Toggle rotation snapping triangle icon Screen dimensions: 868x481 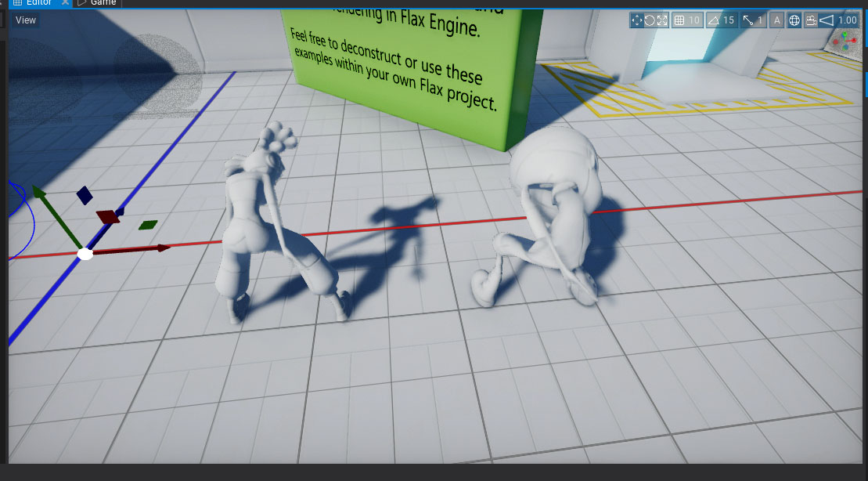(x=714, y=20)
